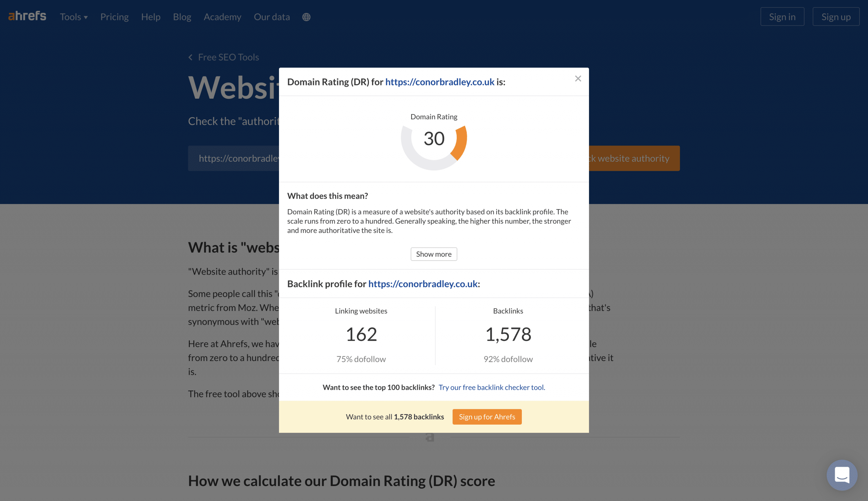The width and height of the screenshot is (868, 501).
Task: Close the Domain Rating dialog
Action: [x=578, y=78]
